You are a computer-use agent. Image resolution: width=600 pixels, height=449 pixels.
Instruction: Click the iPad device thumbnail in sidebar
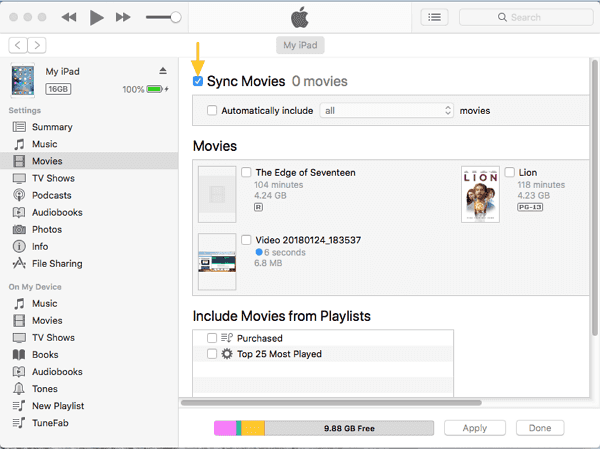pos(23,80)
